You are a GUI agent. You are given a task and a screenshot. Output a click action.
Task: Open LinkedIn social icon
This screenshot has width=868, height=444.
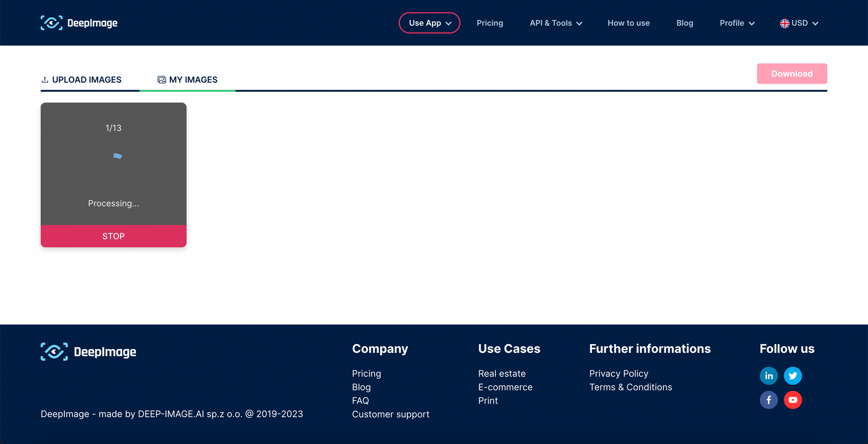pos(769,376)
